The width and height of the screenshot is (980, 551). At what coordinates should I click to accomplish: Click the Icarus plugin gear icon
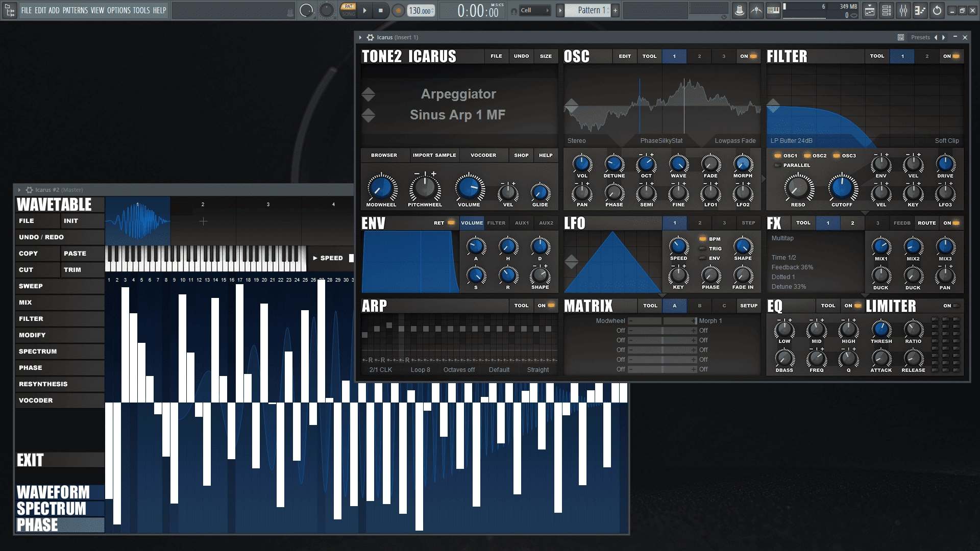coord(371,37)
